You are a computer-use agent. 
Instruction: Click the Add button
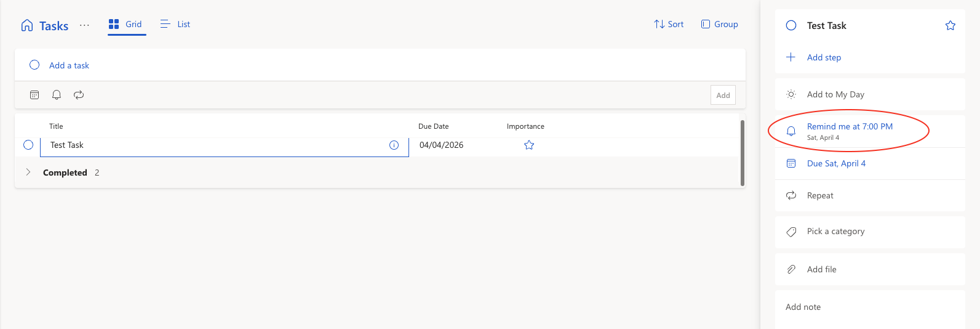click(x=723, y=95)
